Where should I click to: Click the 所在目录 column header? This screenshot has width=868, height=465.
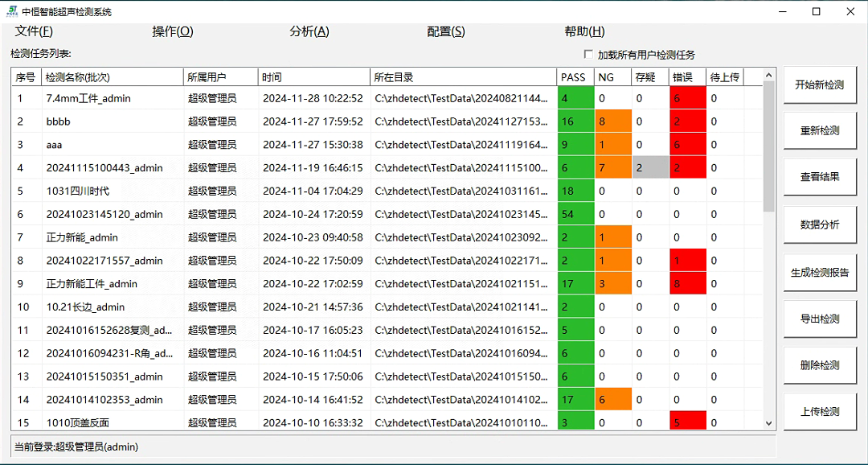click(464, 77)
